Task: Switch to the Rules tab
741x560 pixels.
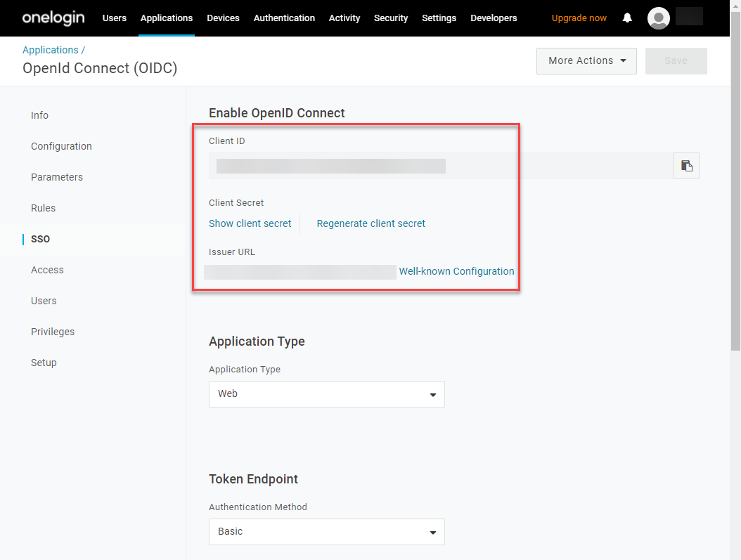Action: [43, 208]
